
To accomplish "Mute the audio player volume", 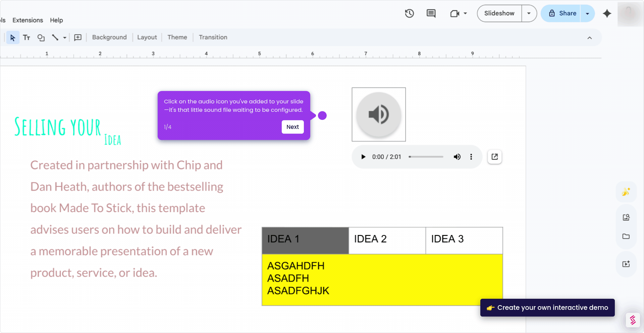I will click(x=457, y=157).
